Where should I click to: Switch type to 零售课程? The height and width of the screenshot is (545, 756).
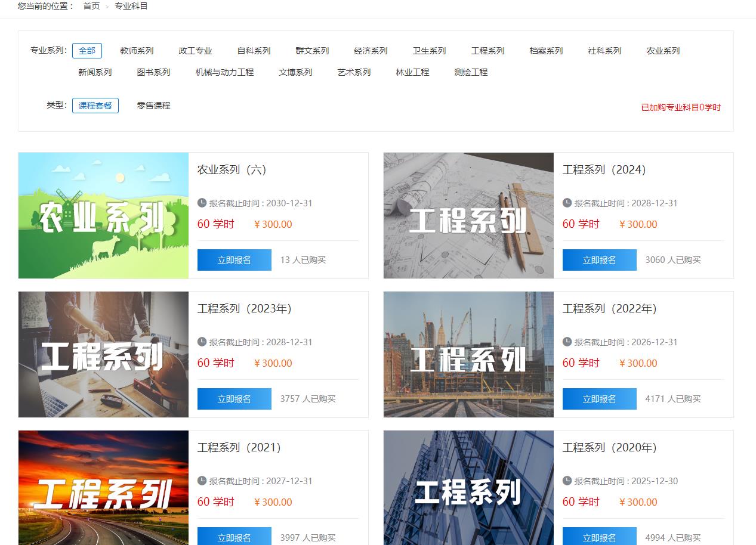coord(153,106)
